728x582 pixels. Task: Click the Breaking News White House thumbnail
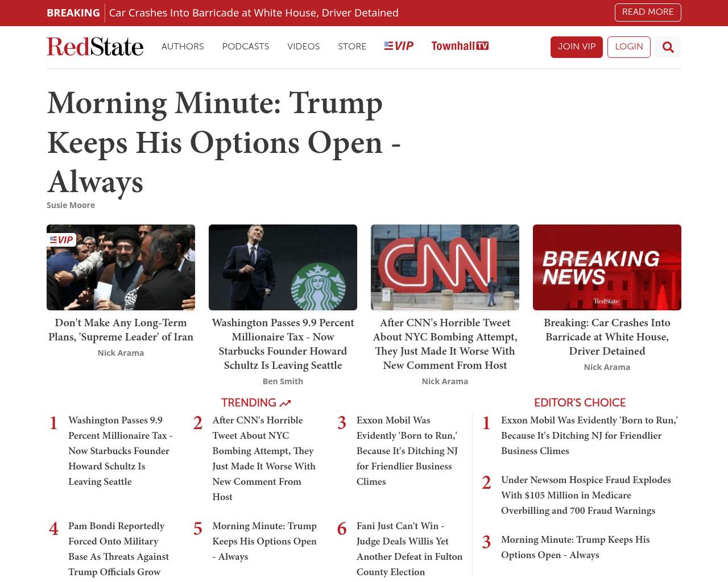point(607,267)
